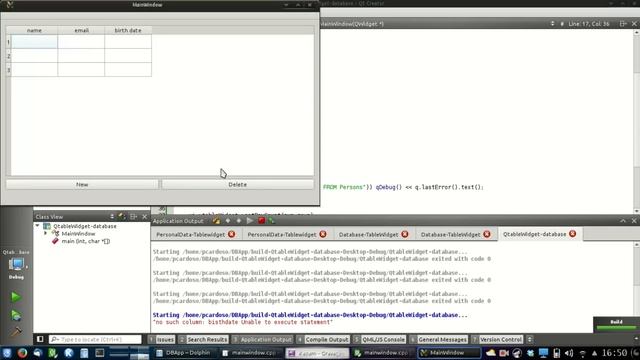Open the output panes selector arrows
This screenshot has width=640, height=360.
click(529, 339)
